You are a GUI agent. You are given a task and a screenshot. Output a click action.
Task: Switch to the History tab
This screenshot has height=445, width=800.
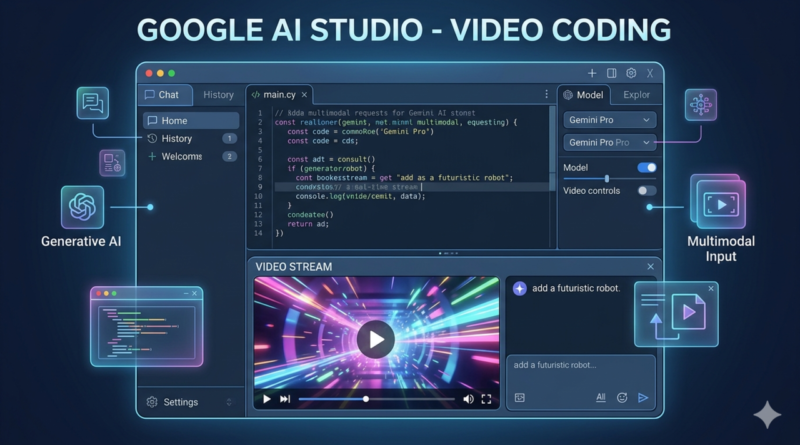[x=218, y=95]
